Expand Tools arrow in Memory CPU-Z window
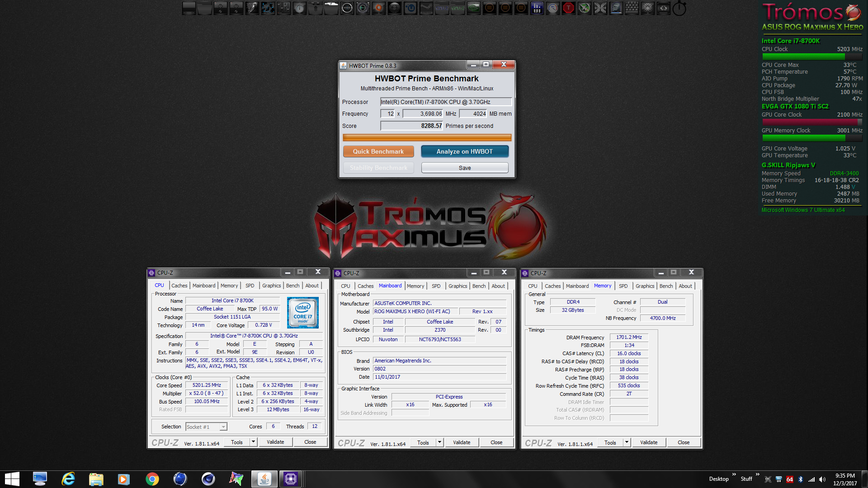 click(627, 442)
